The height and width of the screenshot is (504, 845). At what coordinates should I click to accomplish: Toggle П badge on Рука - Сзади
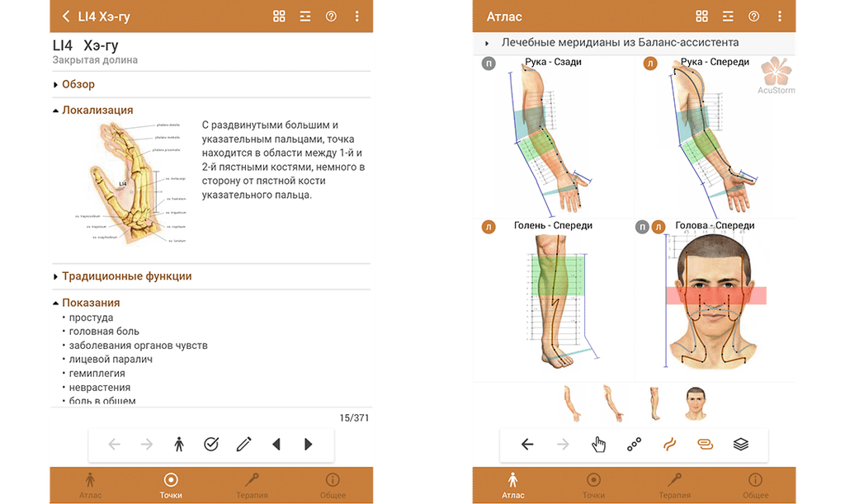[x=489, y=64]
